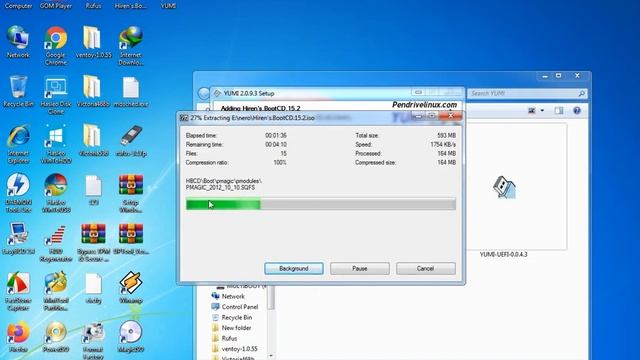This screenshot has width=640, height=360.
Task: Open the Network desktop icon
Action: pos(18,41)
